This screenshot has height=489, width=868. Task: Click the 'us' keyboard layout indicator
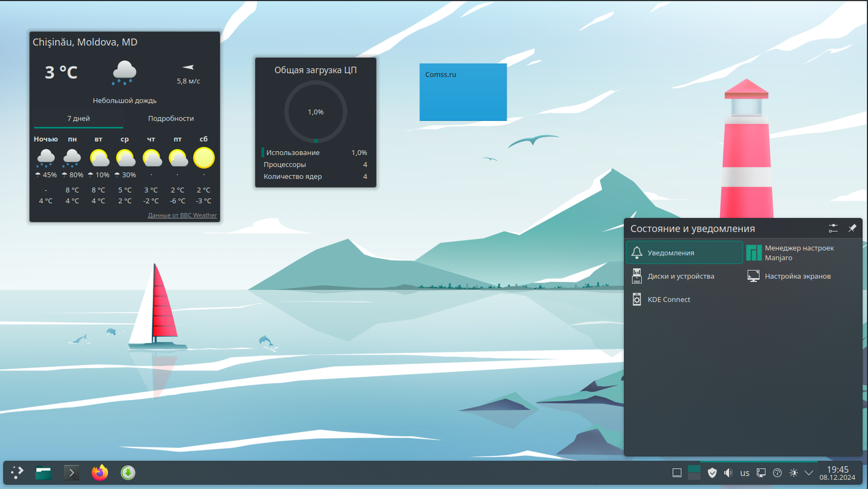tap(745, 473)
